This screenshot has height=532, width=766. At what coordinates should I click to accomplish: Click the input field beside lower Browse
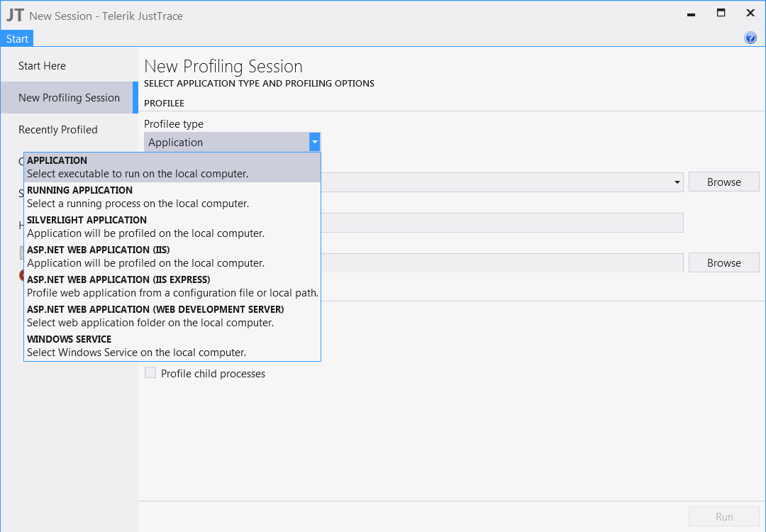click(502, 263)
